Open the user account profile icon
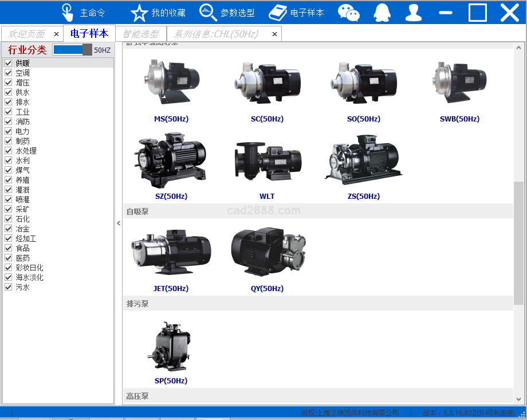527x420 pixels. coord(414,13)
